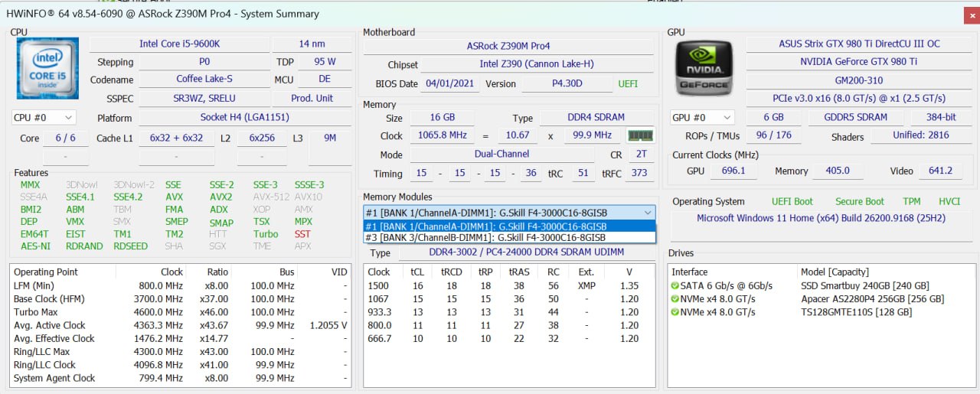Click the 1.2055 V VID value
The image size is (980, 394).
328,325
